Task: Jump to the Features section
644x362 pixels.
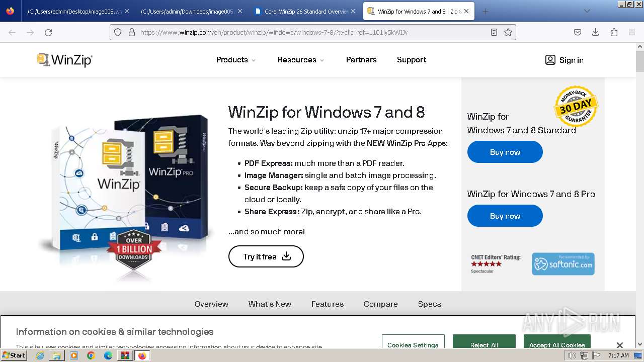Action: coord(328,304)
